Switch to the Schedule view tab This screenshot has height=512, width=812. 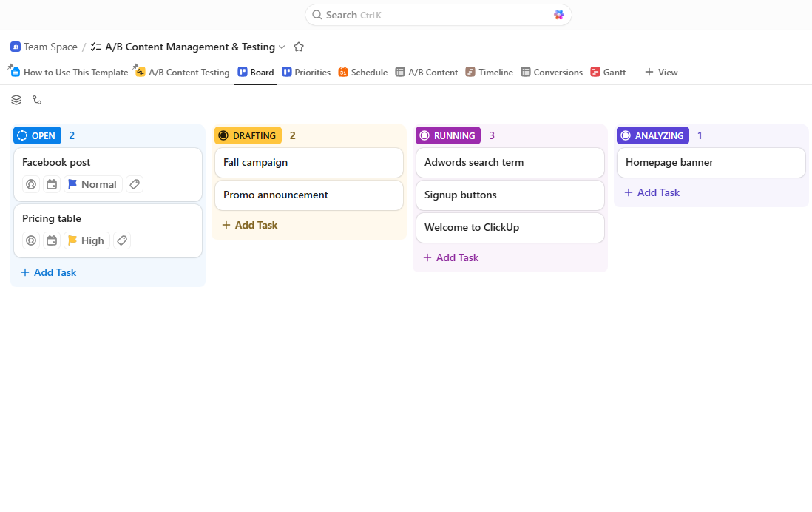(x=362, y=72)
